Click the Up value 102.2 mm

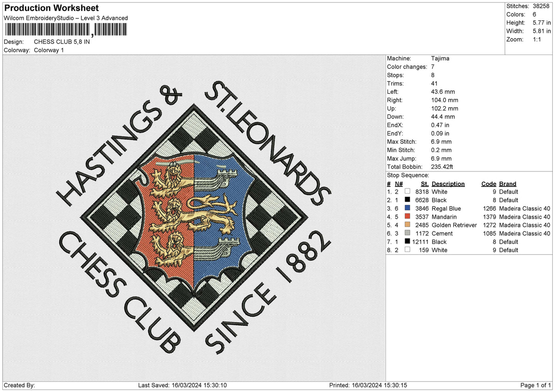tap(444, 108)
